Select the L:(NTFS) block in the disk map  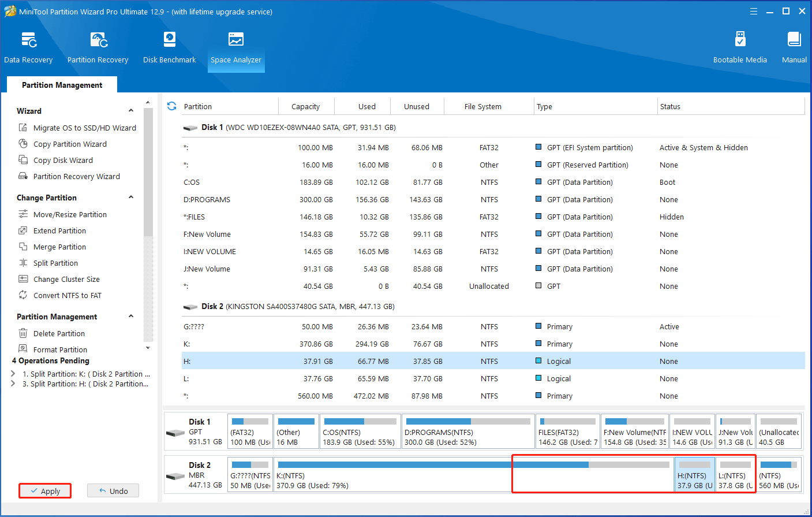pyautogui.click(x=736, y=475)
